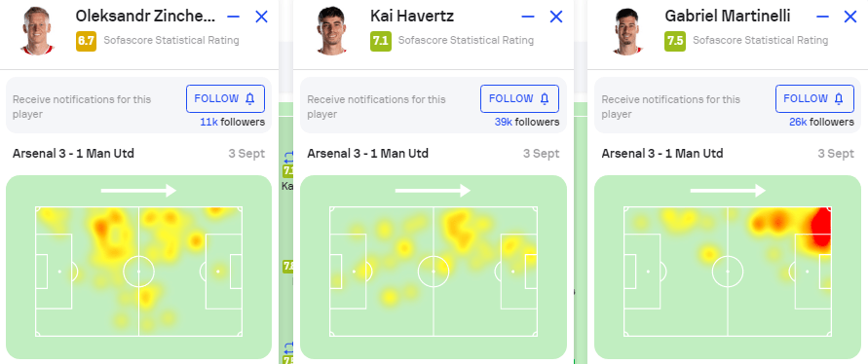Minimize the Oleksandr Zinchenko player panel

(233, 18)
